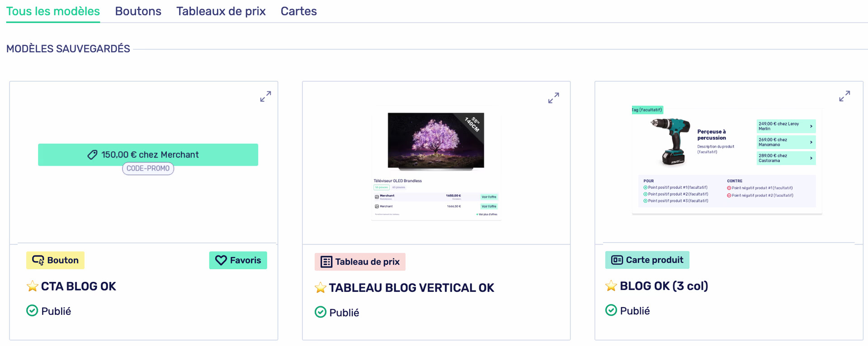This screenshot has width=868, height=346.
Task: Click the Carte produit type tag
Action: point(647,260)
